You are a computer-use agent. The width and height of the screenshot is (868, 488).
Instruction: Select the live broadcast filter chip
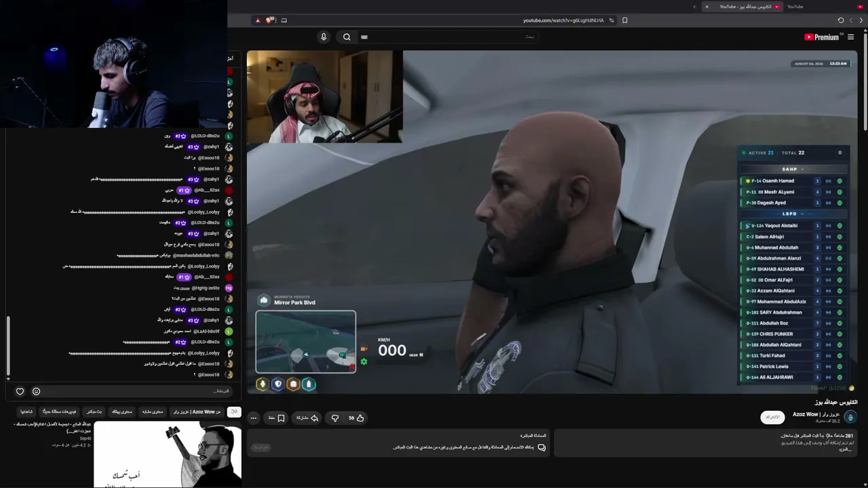[x=94, y=411]
